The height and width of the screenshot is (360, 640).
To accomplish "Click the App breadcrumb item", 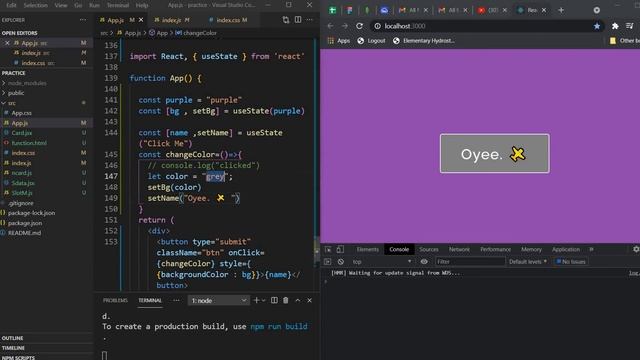I will 158,33.
